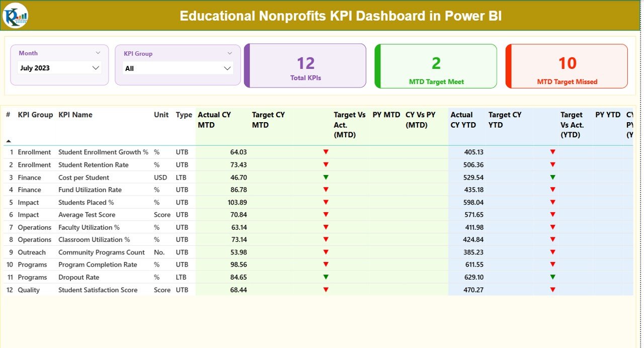644x348 pixels.
Task: Click the red MTD indicator for Fund Utilization Rate
Action: pyautogui.click(x=326, y=190)
